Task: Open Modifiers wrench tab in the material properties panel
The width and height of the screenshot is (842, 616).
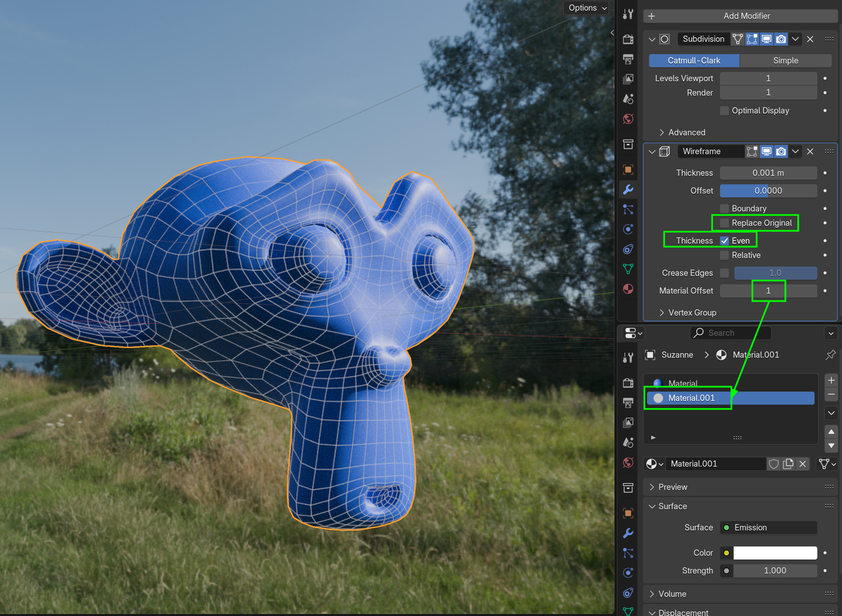Action: tap(628, 533)
